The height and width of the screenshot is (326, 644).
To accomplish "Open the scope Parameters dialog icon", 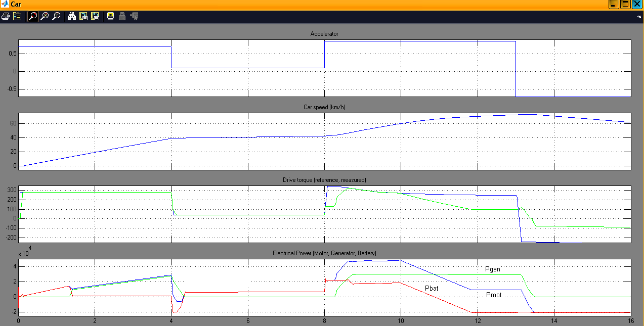I will click(x=17, y=16).
